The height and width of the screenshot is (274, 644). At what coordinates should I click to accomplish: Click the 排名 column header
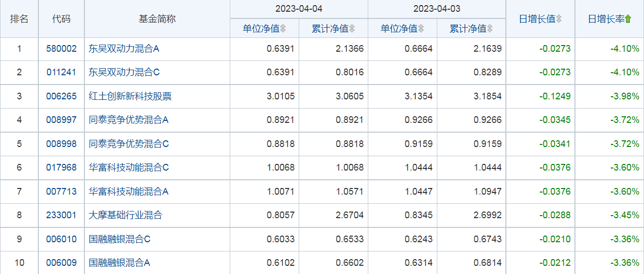pyautogui.click(x=19, y=19)
